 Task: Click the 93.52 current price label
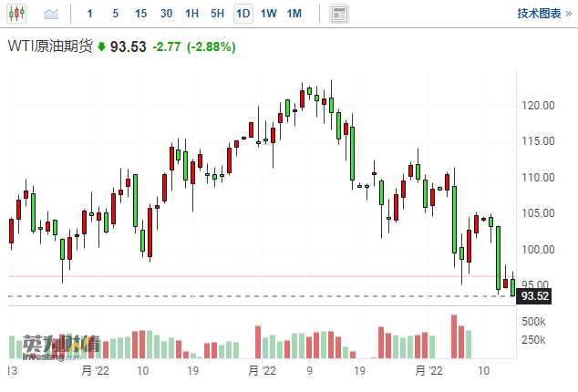tap(534, 296)
